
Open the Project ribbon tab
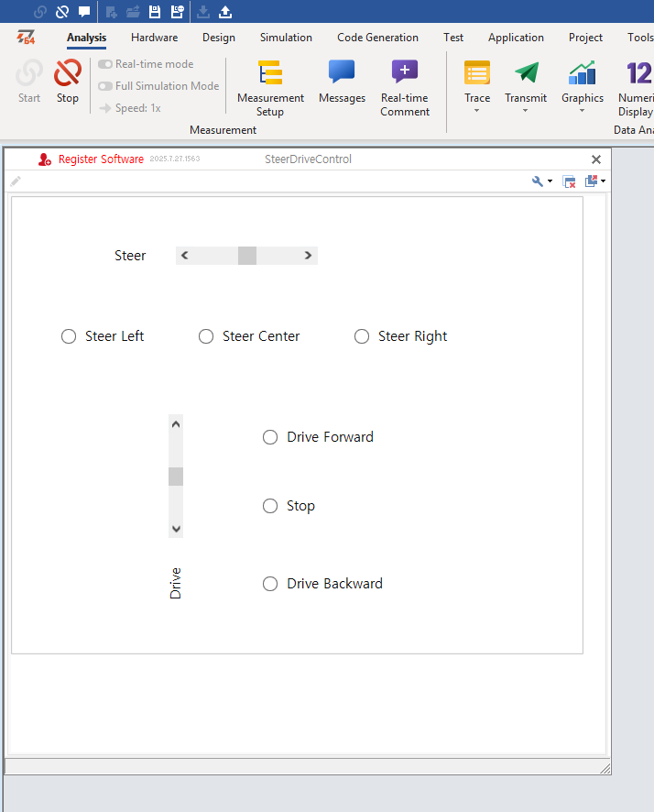[585, 38]
